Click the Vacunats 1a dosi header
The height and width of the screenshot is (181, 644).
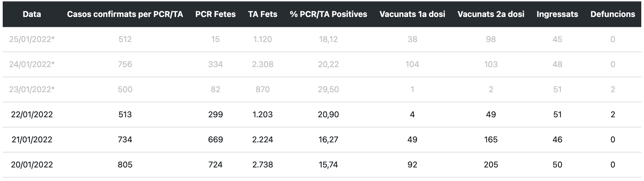coord(412,14)
